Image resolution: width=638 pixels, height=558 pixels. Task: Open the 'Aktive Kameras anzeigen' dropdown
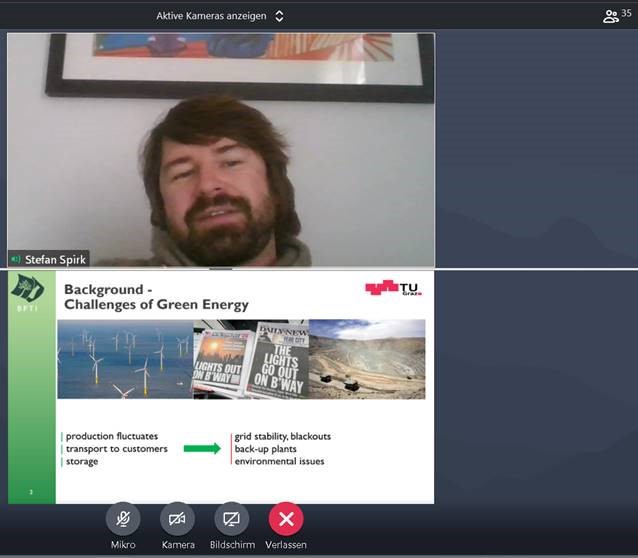pyautogui.click(x=220, y=16)
